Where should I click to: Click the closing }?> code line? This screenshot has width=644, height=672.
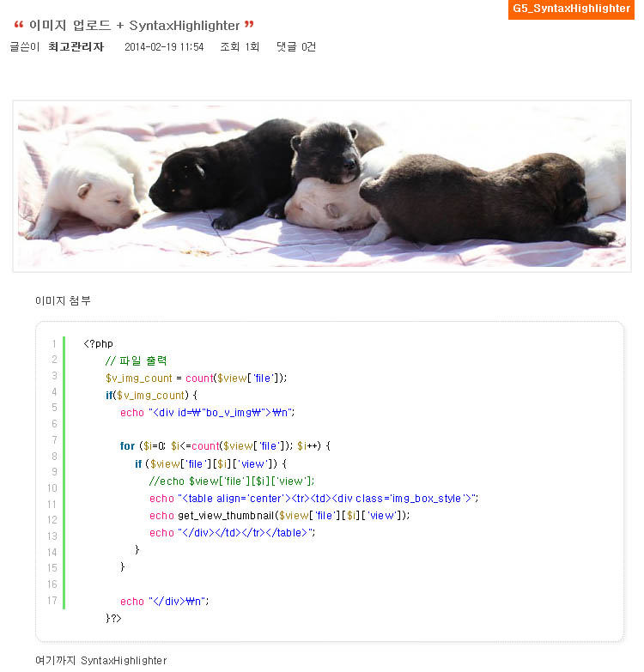coord(113,618)
